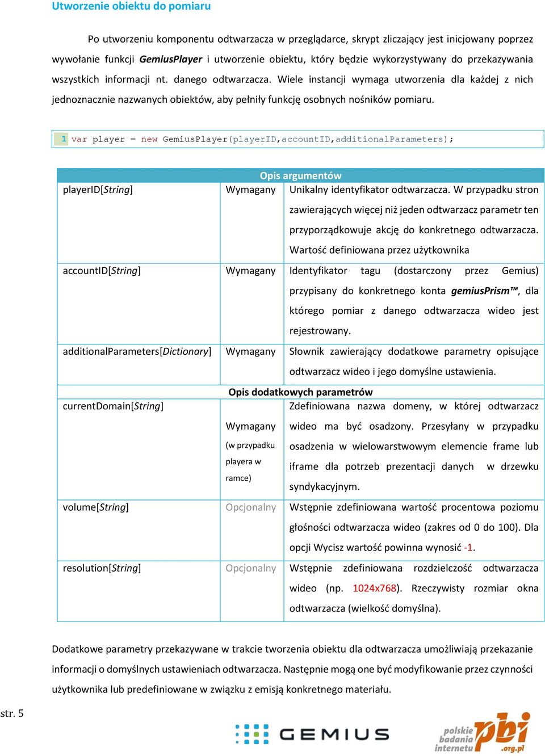Click 'additionalParameters' in the code line
The height and width of the screenshot is (756, 545).
(x=389, y=139)
